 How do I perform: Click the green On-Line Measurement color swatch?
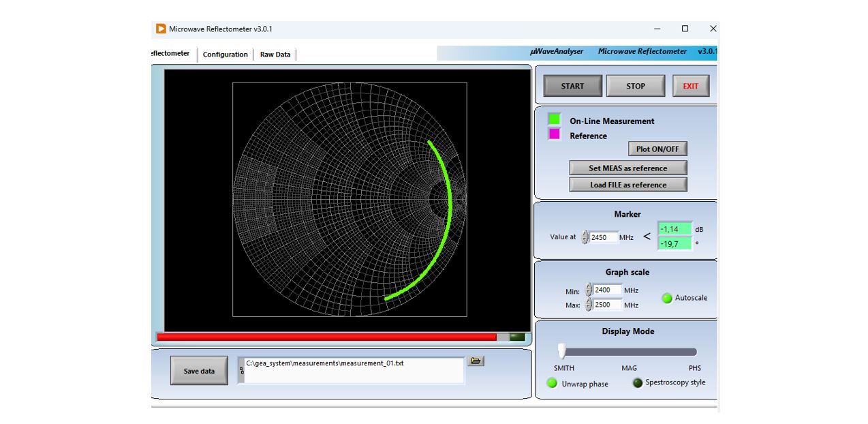[x=554, y=119]
